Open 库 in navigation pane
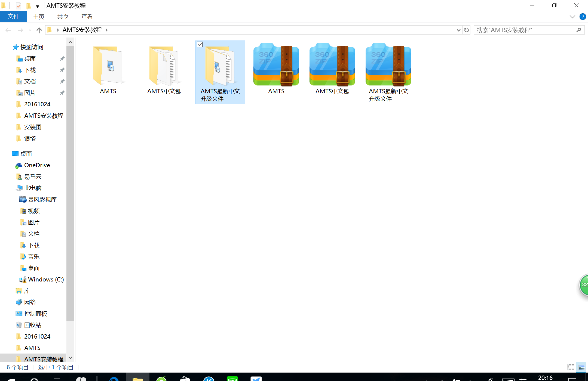Viewport: 588px width, 381px height. point(23,291)
